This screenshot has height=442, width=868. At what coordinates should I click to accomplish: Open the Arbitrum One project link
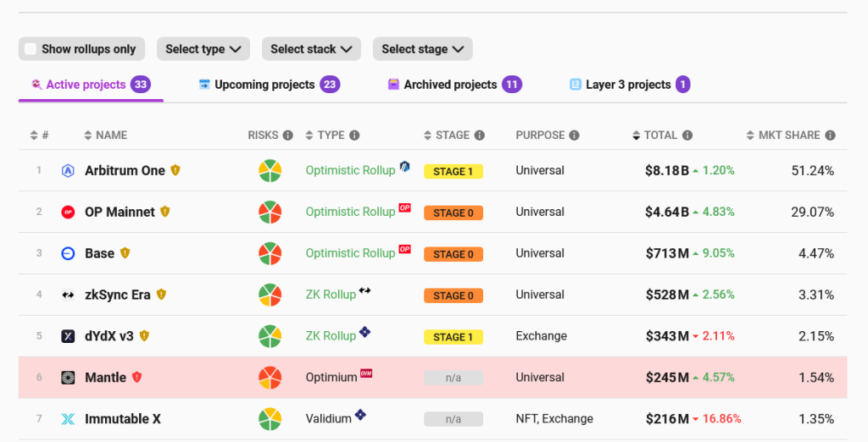click(x=125, y=171)
